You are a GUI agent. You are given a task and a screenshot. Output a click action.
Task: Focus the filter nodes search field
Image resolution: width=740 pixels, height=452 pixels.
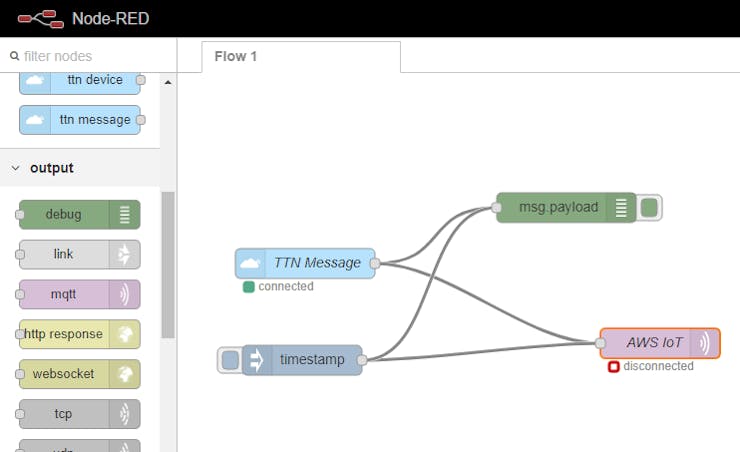(x=88, y=56)
